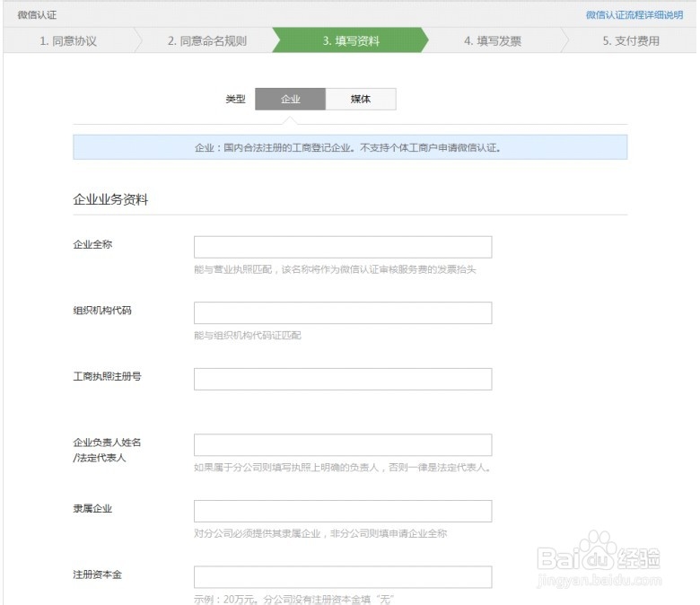Focus the 注册资本金 input field
Image resolution: width=700 pixels, height=605 pixels.
pyautogui.click(x=343, y=577)
